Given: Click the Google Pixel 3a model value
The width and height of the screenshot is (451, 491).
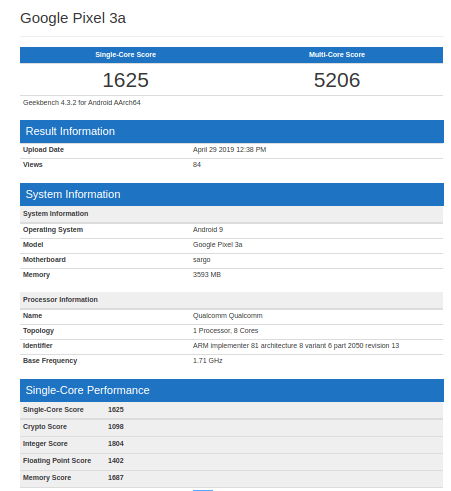Looking at the screenshot, I should pos(217,245).
